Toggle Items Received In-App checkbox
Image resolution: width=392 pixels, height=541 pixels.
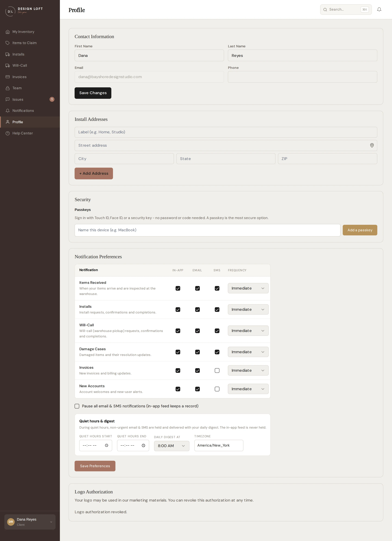pos(178,288)
